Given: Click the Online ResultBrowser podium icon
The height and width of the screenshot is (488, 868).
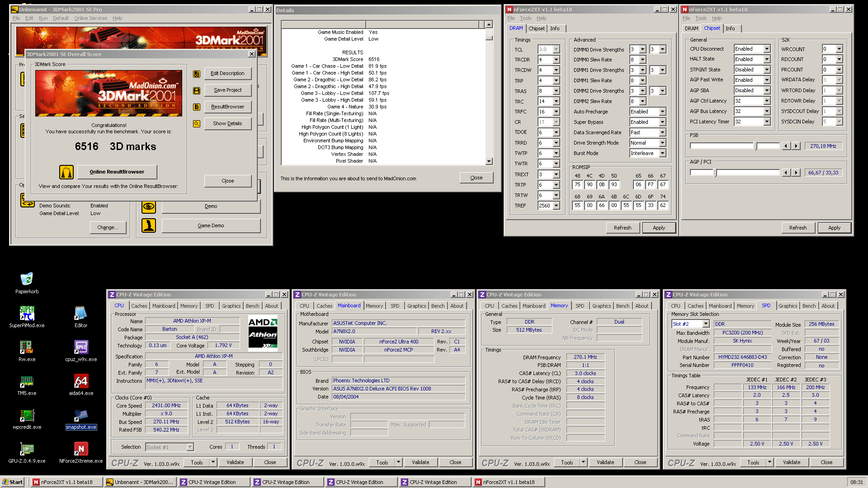Looking at the screenshot, I should 66,172.
